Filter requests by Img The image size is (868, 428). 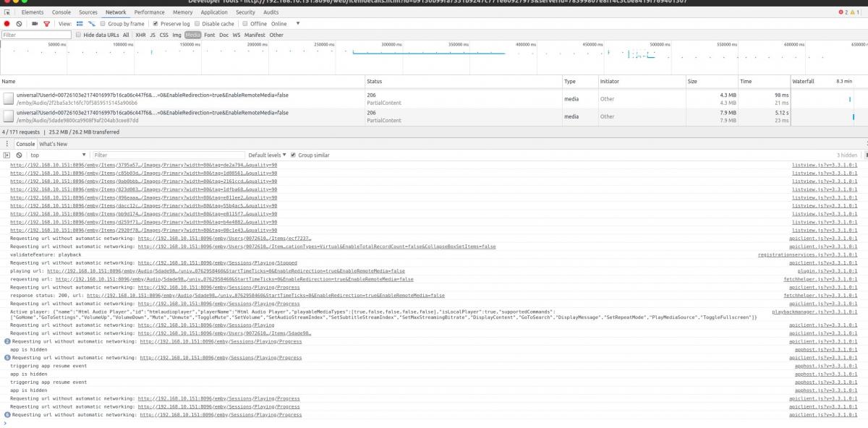coord(176,35)
